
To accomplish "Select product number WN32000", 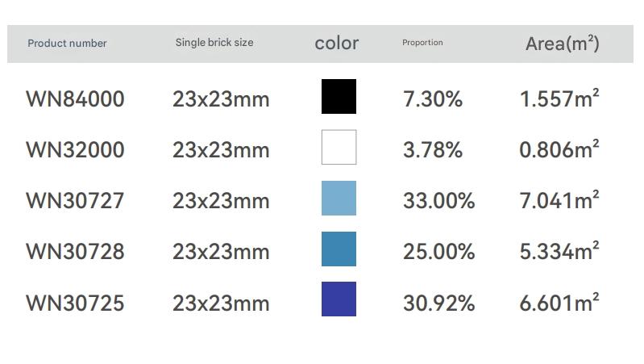I will [x=75, y=150].
